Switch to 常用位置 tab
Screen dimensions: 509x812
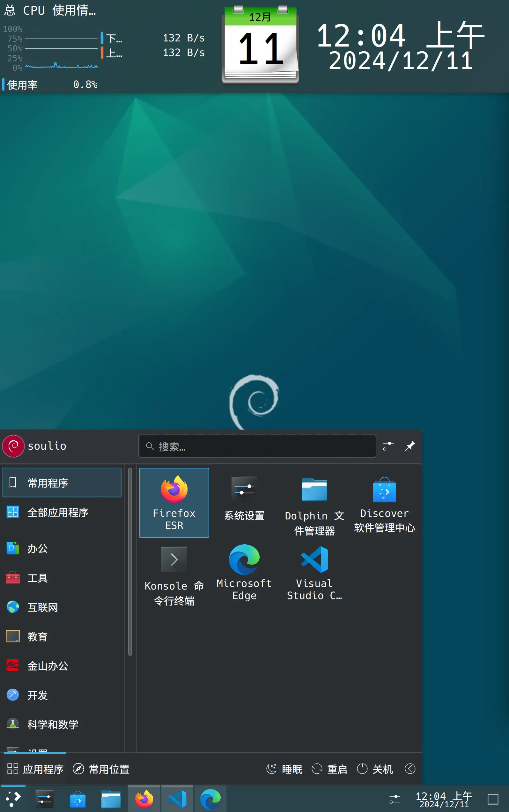(101, 769)
